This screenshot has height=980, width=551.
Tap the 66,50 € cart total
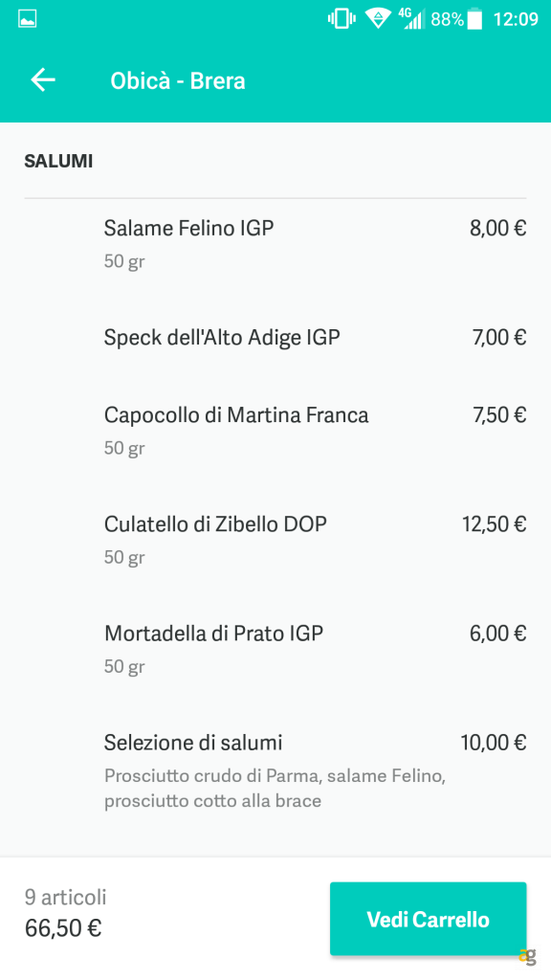tap(62, 927)
